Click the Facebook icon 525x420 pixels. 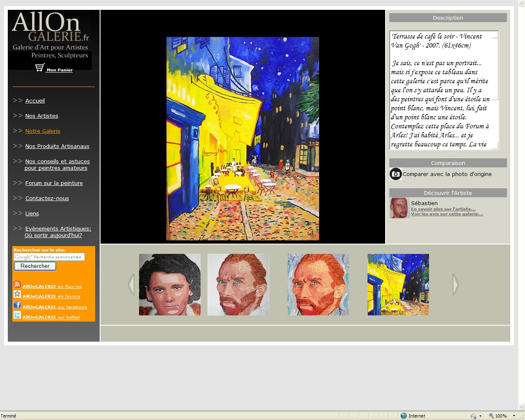[x=17, y=305]
